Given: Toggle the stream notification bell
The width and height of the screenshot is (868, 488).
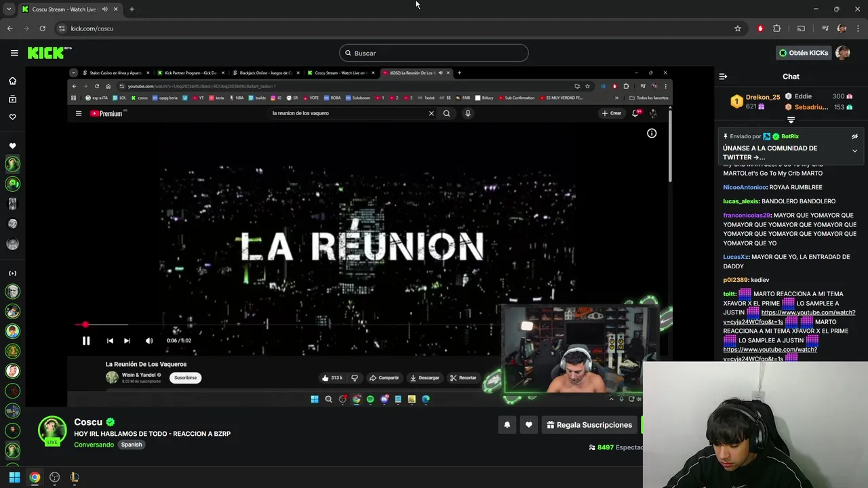Looking at the screenshot, I should point(507,425).
